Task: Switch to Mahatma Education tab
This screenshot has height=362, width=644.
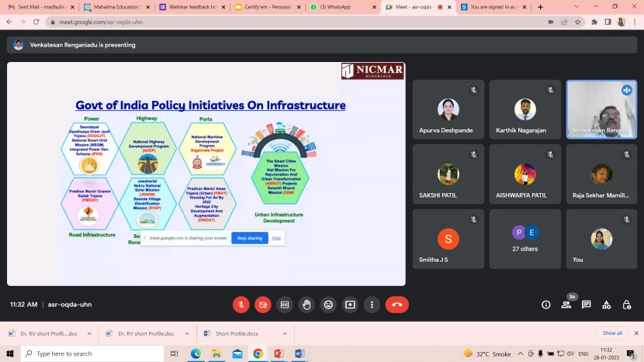Action: [x=117, y=7]
